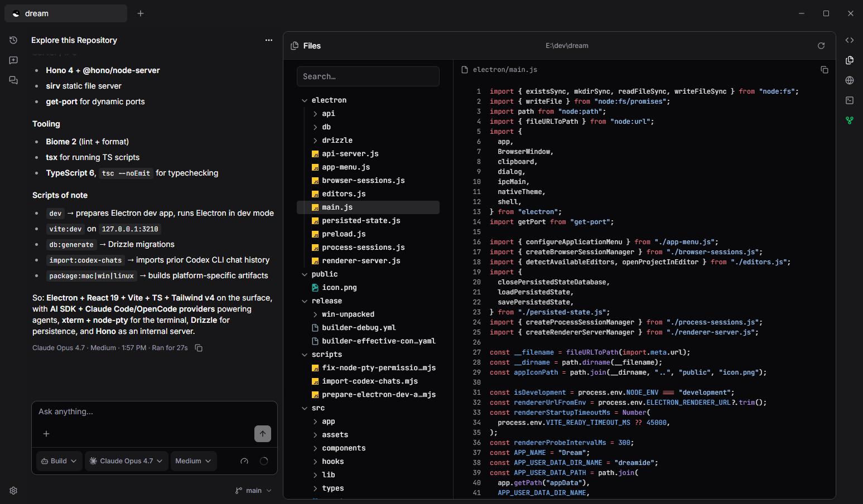Open the browser globe icon in right sidebar
This screenshot has width=863, height=504.
pyautogui.click(x=850, y=80)
